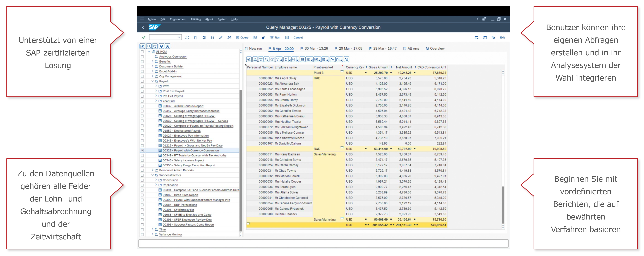The height and width of the screenshot is (256, 644).
Task: Click the magic wand wizard icon
Action: (x=229, y=38)
